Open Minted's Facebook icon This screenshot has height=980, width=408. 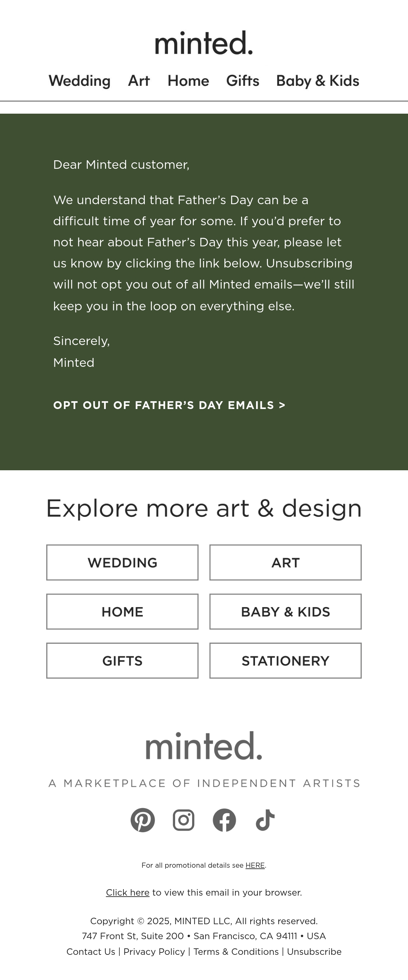coord(224,820)
